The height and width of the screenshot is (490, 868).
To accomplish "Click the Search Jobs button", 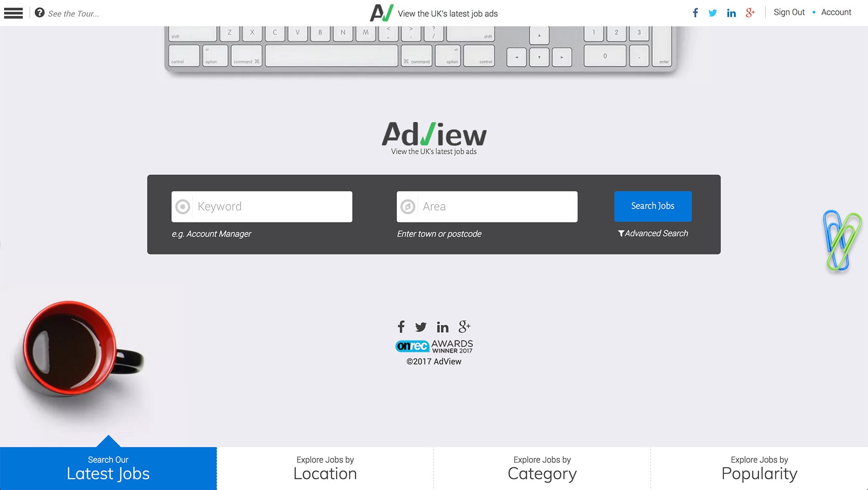I will [x=653, y=206].
